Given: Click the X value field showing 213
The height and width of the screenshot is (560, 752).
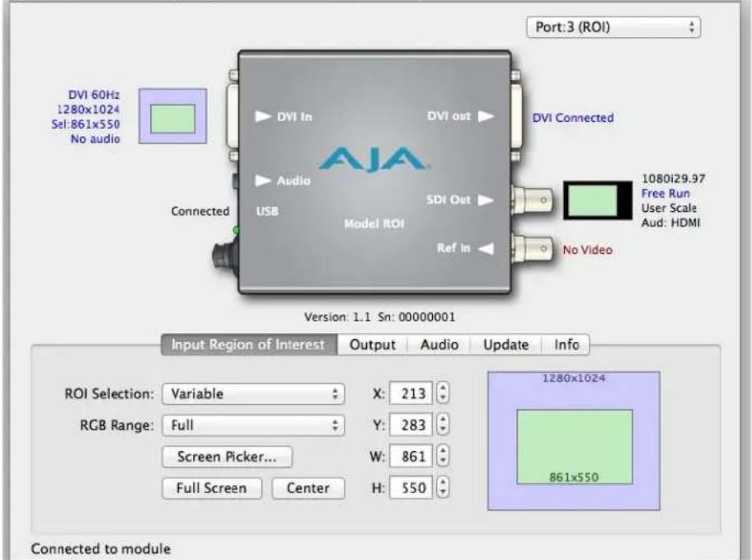Looking at the screenshot, I should (411, 393).
